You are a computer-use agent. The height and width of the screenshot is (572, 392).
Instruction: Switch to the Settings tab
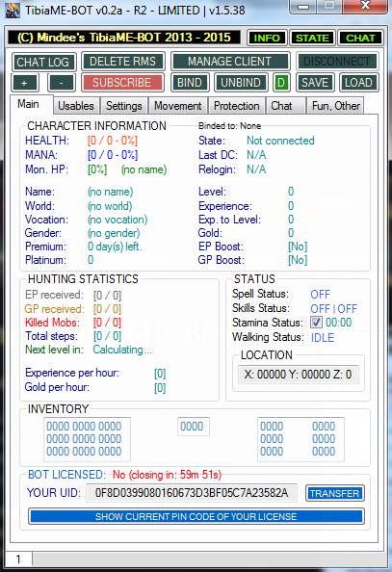pyautogui.click(x=124, y=106)
